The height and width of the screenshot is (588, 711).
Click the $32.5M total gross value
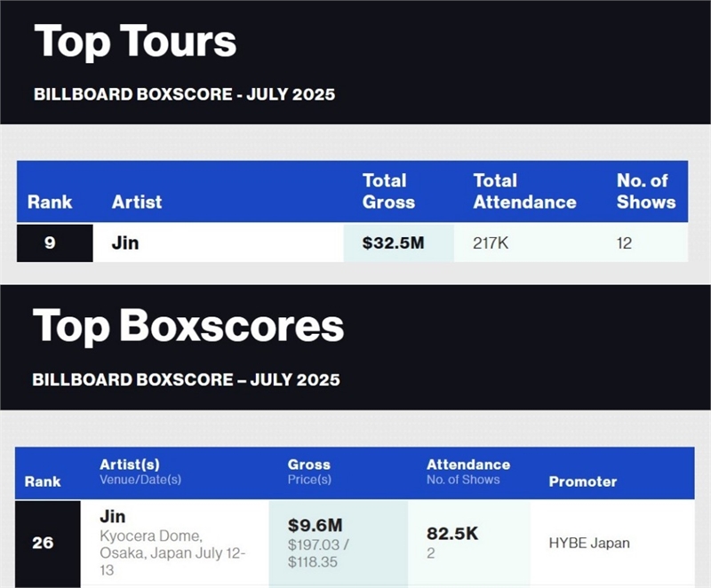tap(393, 242)
